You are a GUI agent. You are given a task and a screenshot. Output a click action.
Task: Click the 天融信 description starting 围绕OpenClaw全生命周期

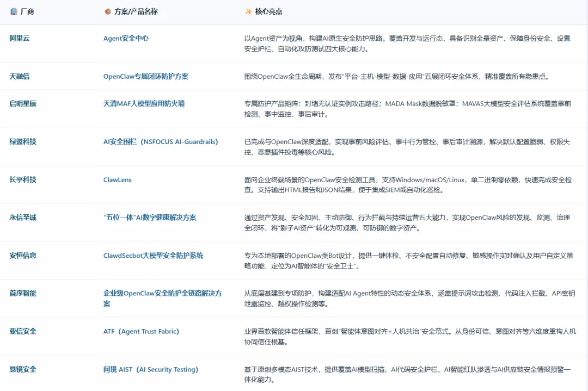click(397, 76)
